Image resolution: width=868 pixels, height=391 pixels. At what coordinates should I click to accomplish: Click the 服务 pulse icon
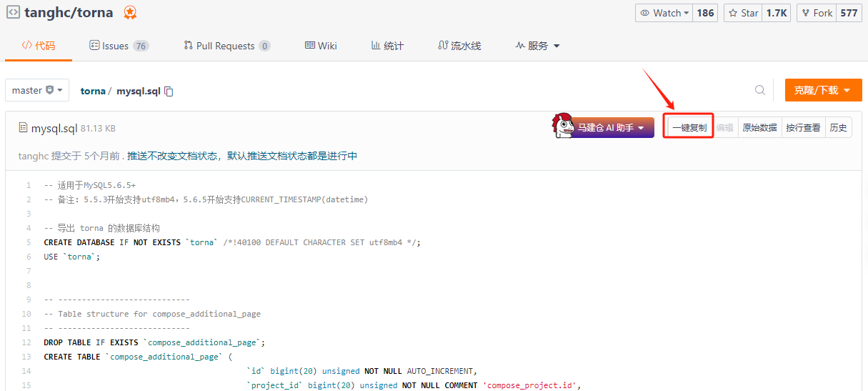(x=520, y=45)
